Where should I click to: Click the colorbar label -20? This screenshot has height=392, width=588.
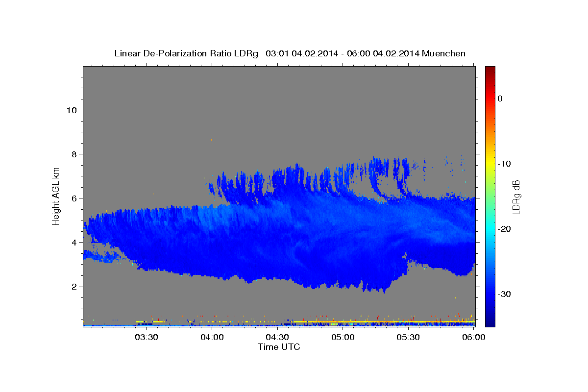point(505,229)
